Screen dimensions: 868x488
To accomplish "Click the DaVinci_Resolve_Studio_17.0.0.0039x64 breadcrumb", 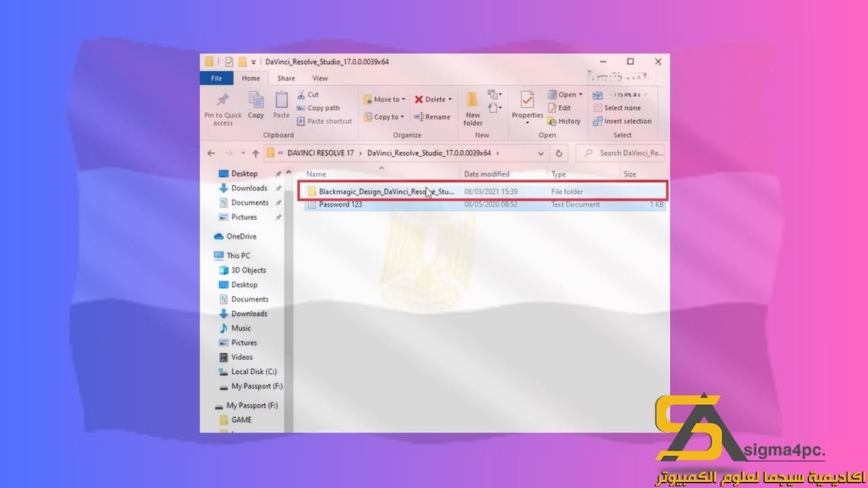I will pos(429,153).
